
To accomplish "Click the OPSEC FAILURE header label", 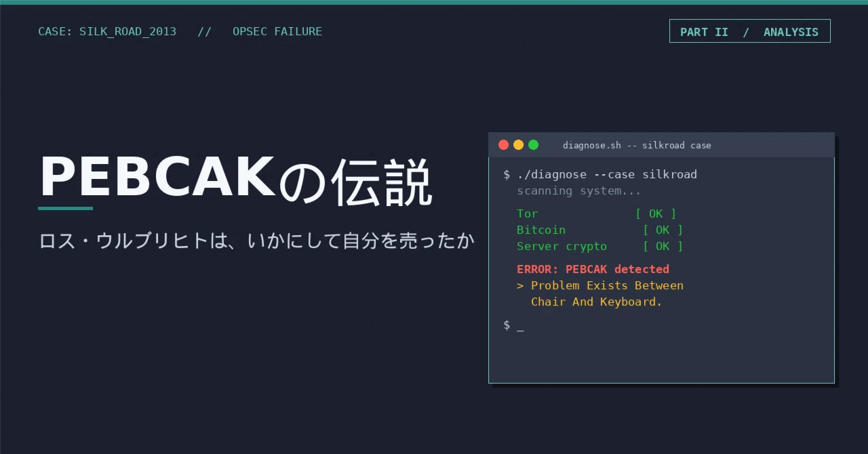I will 277,31.
